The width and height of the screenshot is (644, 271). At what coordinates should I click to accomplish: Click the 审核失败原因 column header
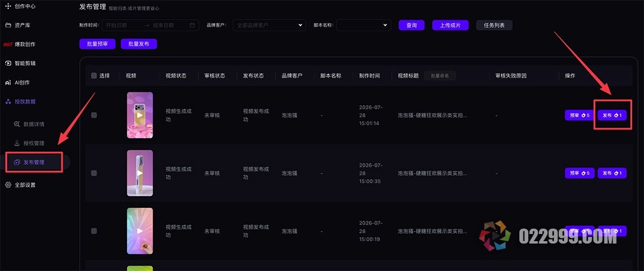(x=511, y=76)
